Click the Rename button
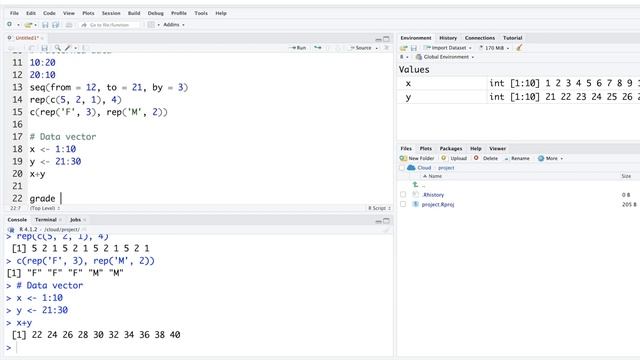The height and width of the screenshot is (360, 640). [517, 158]
